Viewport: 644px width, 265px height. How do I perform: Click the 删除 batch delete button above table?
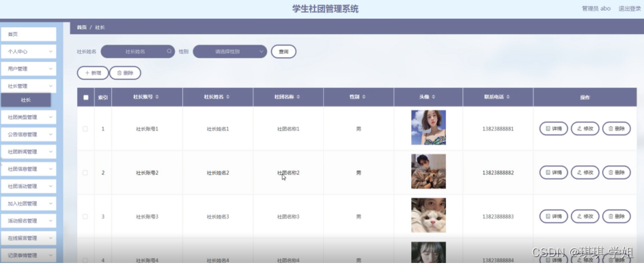pyautogui.click(x=125, y=73)
